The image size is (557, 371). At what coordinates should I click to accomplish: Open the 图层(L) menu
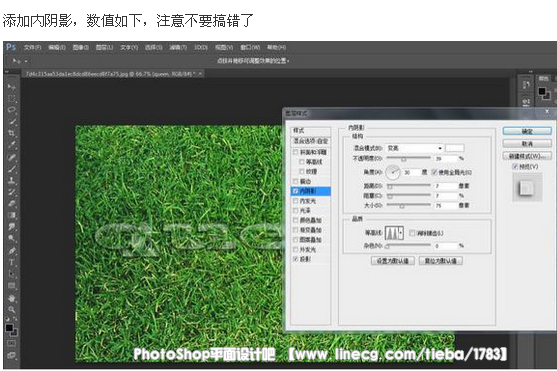point(104,48)
